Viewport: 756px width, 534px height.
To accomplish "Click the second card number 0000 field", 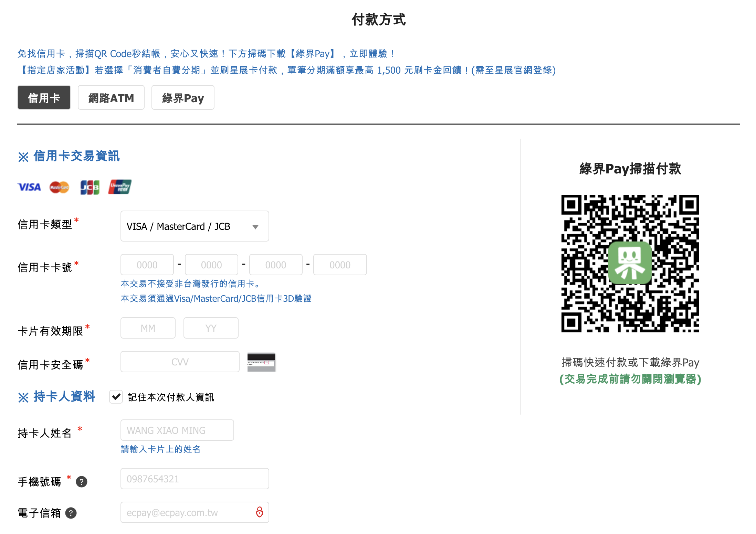I will click(x=211, y=265).
